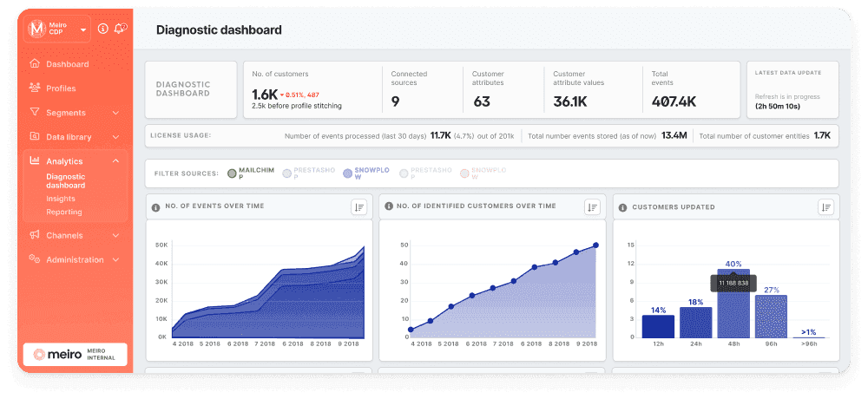Open the info icon in the sidebar header
This screenshot has height=399, width=868.
(103, 29)
